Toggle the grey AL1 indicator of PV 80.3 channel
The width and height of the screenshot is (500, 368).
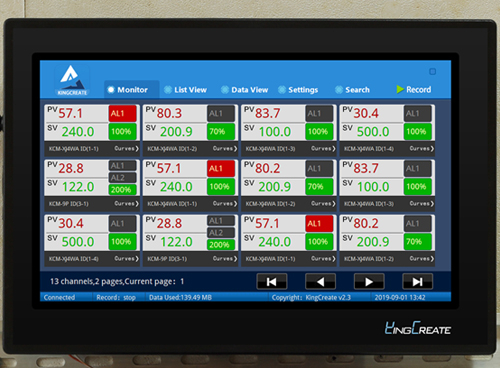pos(221,114)
